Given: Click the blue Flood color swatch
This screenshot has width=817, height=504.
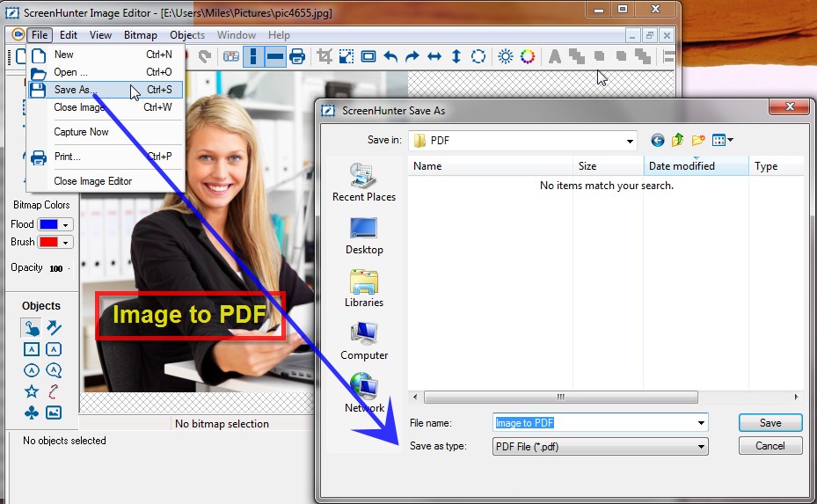Looking at the screenshot, I should (48, 225).
